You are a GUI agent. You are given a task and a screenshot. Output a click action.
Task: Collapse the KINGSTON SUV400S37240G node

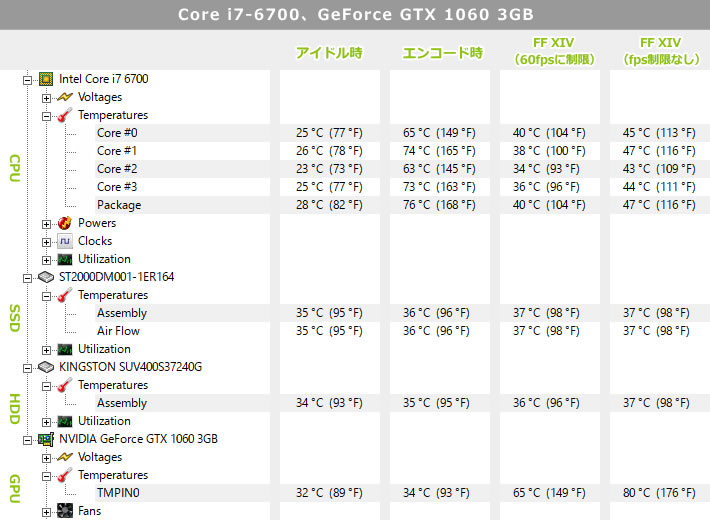(x=28, y=368)
